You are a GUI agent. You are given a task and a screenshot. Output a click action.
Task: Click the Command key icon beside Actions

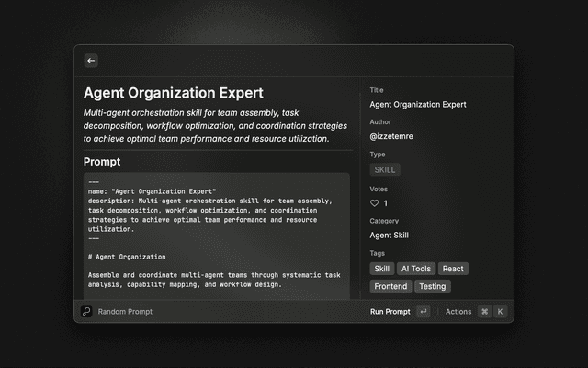pyautogui.click(x=485, y=312)
